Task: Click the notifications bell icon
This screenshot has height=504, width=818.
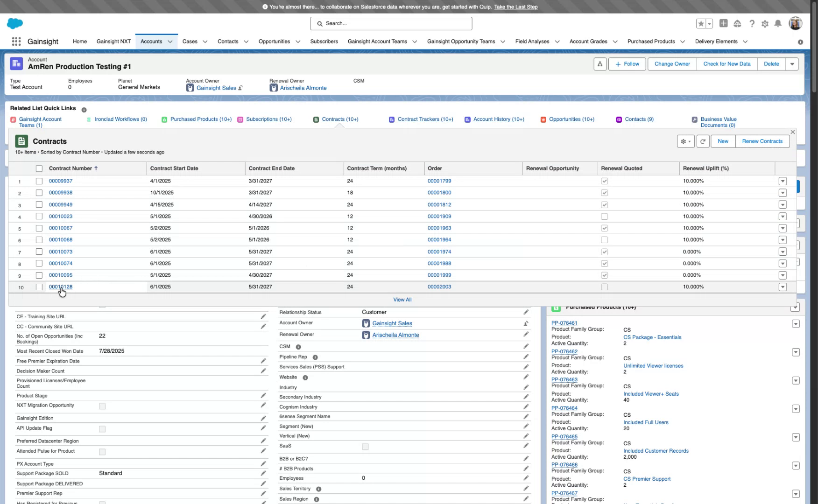Action: [x=777, y=23]
